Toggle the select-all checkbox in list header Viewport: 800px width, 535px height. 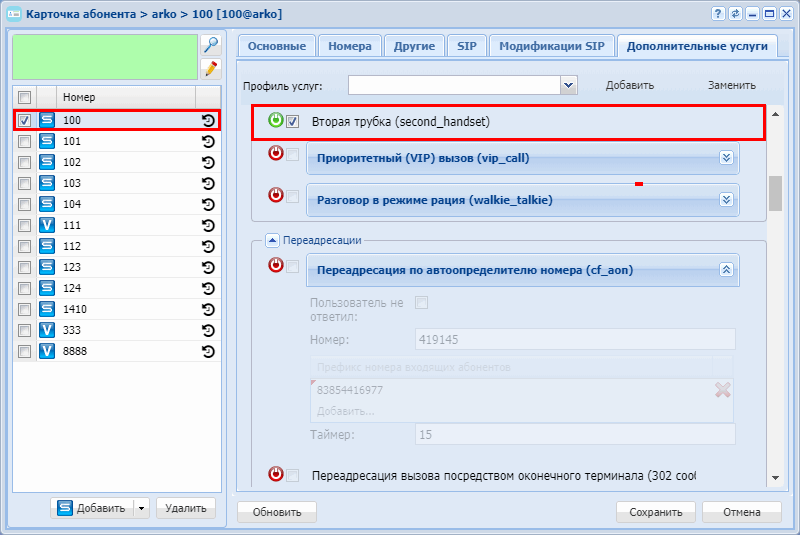click(x=25, y=97)
